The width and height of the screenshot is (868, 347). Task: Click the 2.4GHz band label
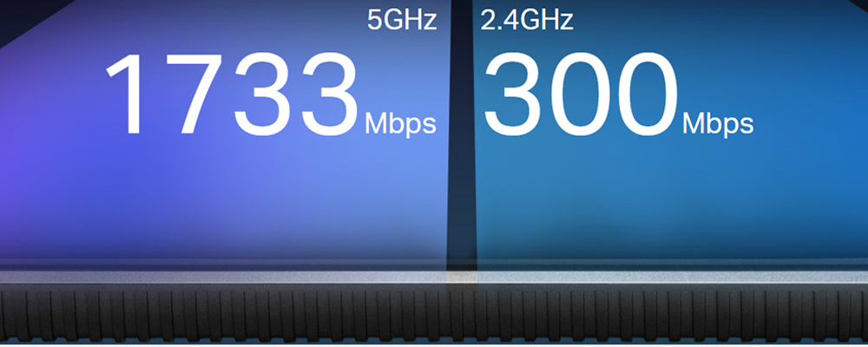coord(527,21)
